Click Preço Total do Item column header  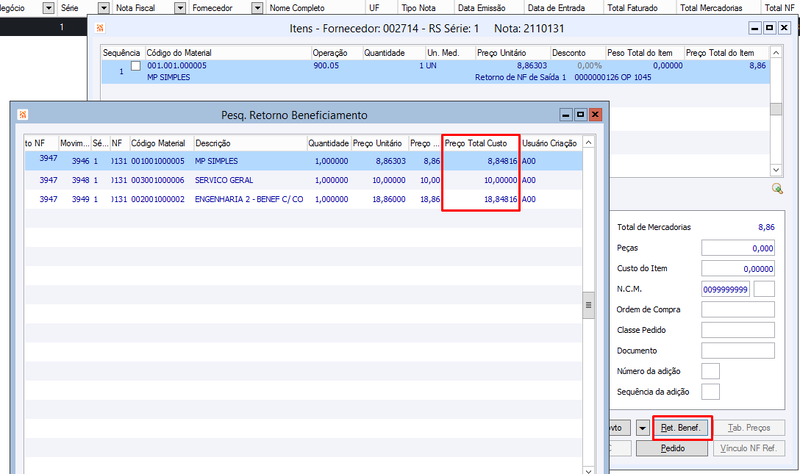coord(726,53)
